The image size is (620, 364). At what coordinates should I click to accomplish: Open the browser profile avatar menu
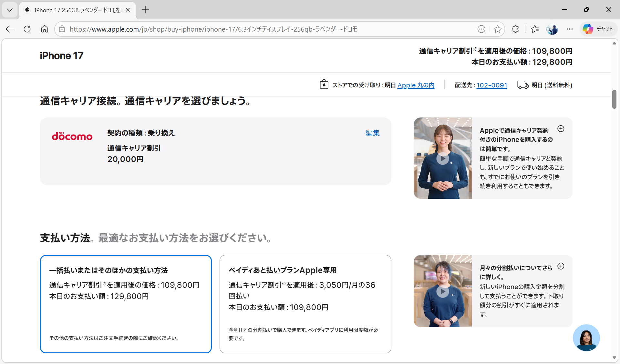click(552, 29)
